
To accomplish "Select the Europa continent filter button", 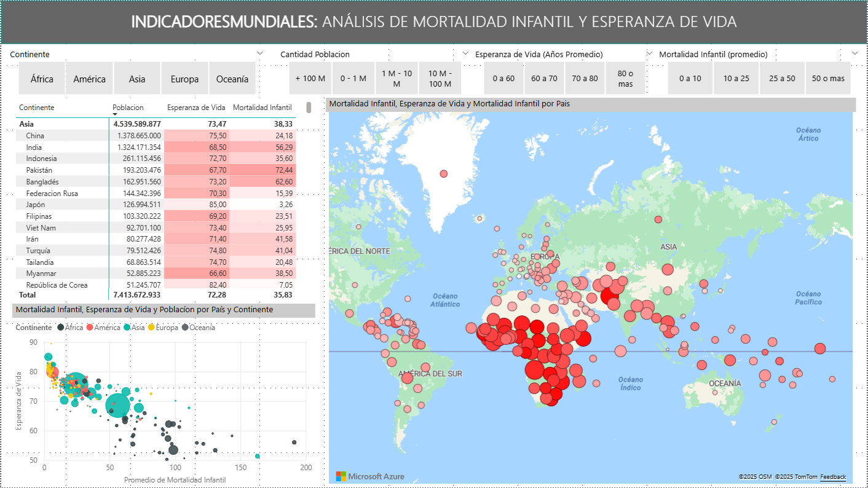I will [184, 78].
